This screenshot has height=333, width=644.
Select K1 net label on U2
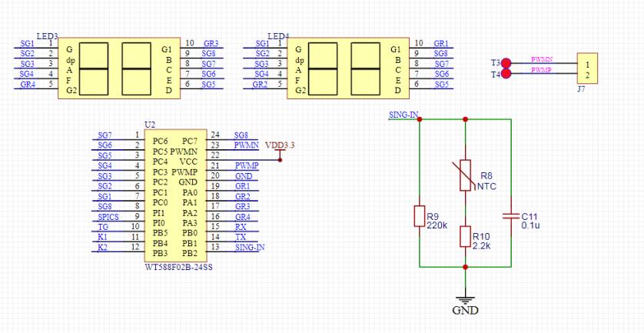click(x=102, y=237)
